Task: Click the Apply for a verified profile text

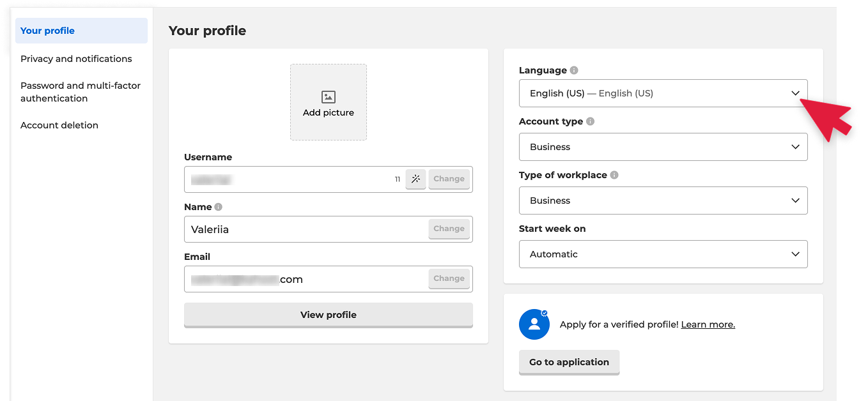Action: [619, 324]
